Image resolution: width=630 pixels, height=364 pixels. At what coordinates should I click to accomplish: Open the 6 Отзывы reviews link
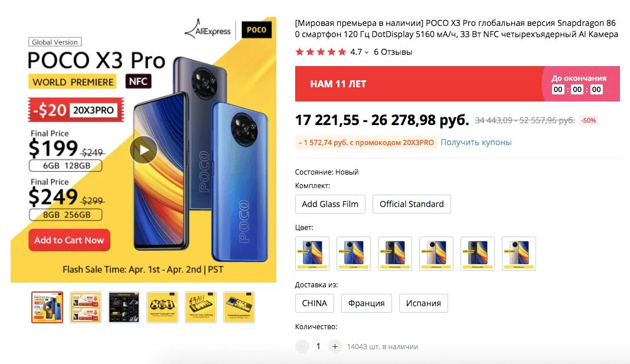pos(393,52)
